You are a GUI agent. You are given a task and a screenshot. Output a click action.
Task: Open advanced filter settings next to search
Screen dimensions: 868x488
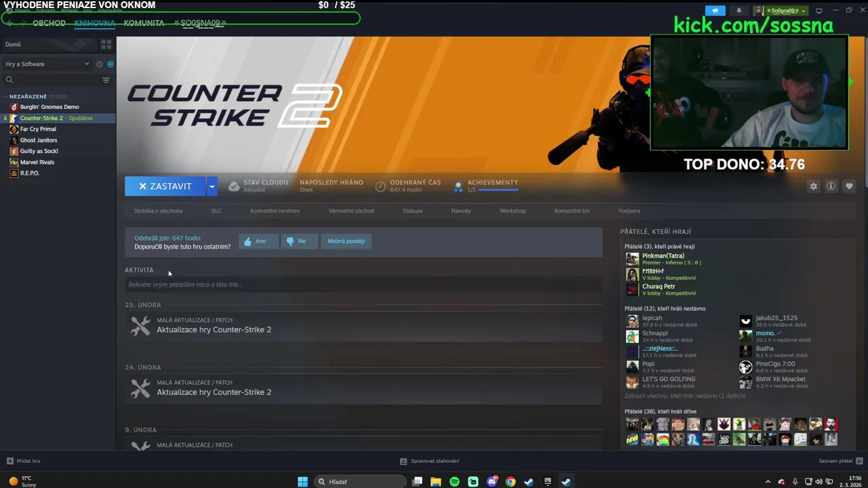point(106,80)
